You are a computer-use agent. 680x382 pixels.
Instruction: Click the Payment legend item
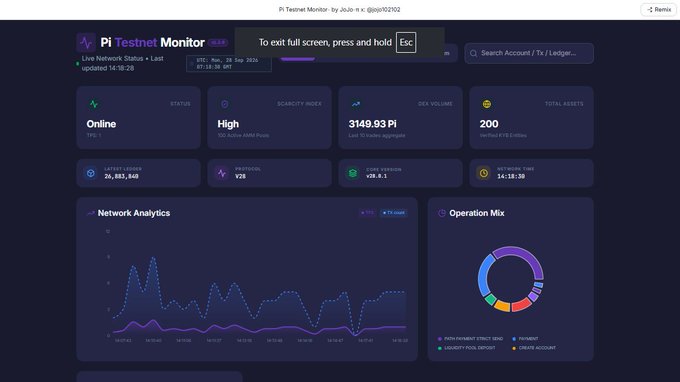coord(525,339)
